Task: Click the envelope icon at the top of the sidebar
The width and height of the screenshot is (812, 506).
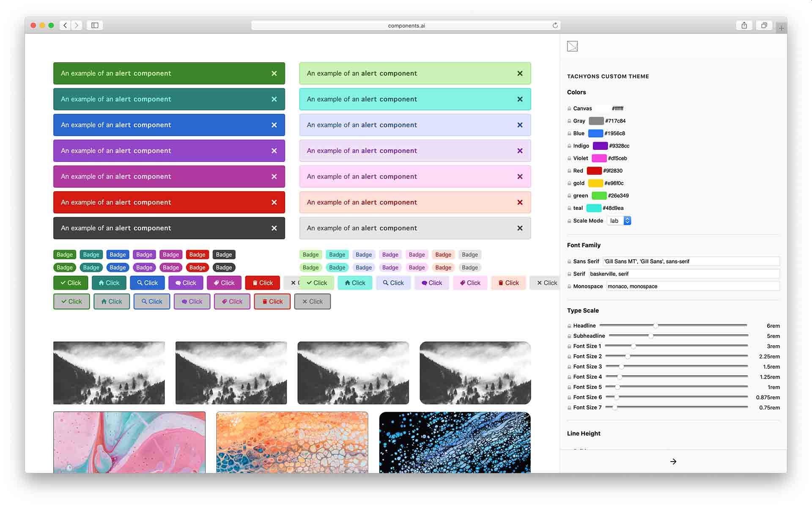Action: click(572, 46)
